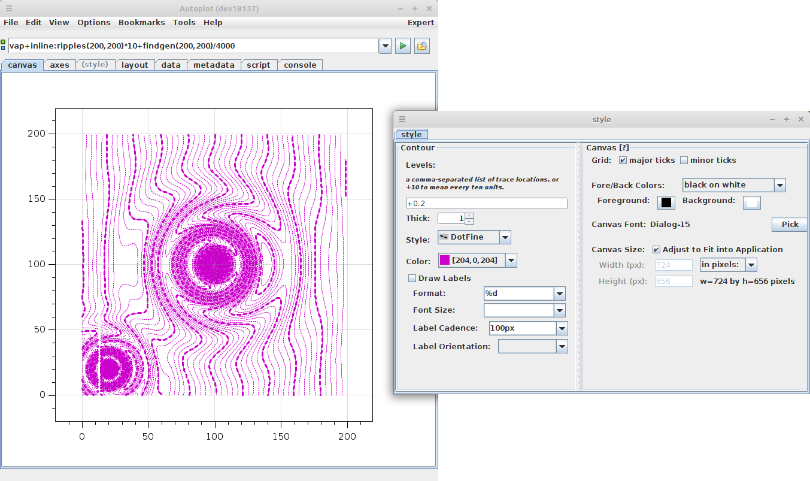The height and width of the screenshot is (481, 810).
Task: Switch to the metadata tab
Action: (214, 65)
